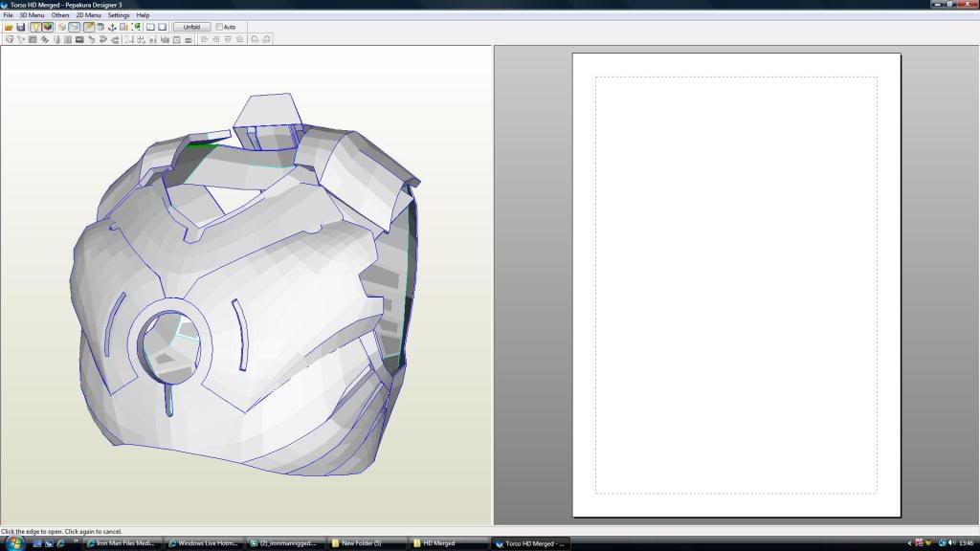The width and height of the screenshot is (980, 551).
Task: Click the 3D cube icon after the sphere
Action: coord(62,27)
